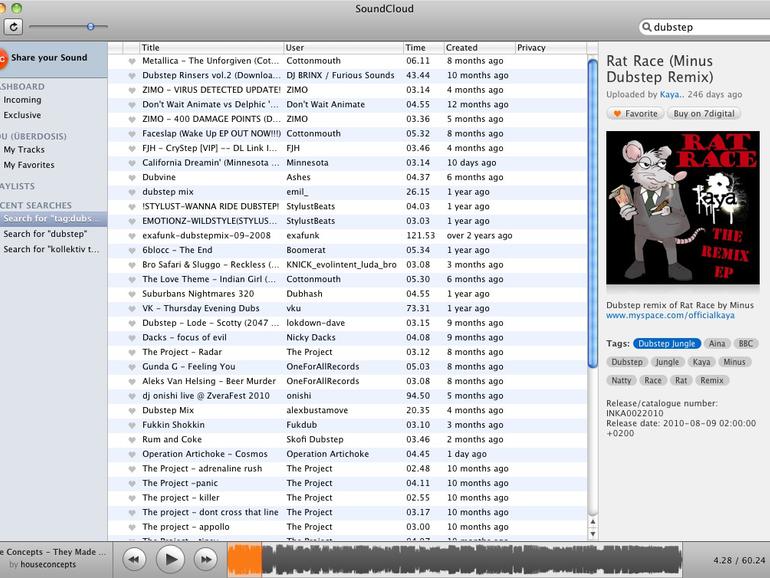Click the next track button in the player

coord(206,559)
